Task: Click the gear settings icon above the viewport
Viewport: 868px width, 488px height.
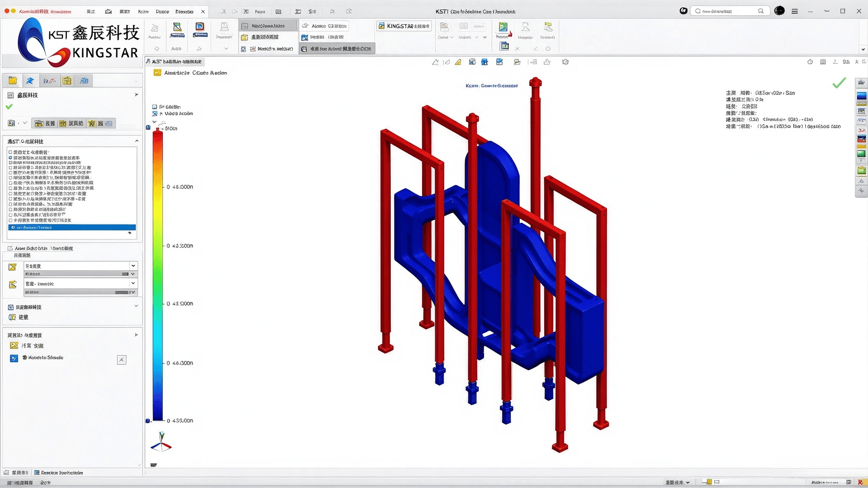Action: [x=565, y=62]
